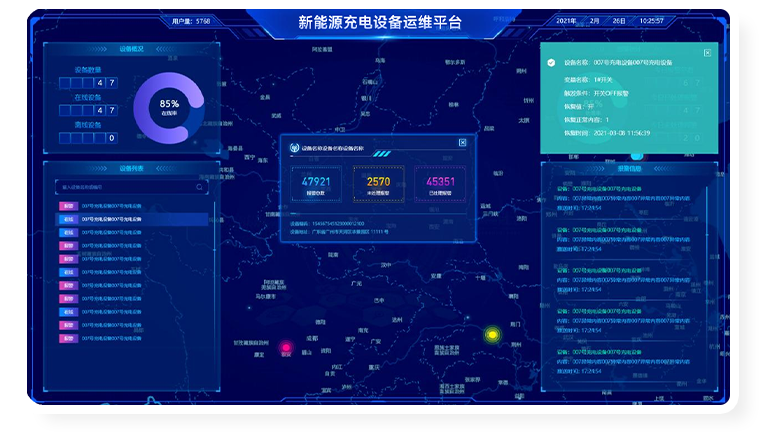The width and height of the screenshot is (760, 432).
Task: Click the last device row in list
Action: (130, 339)
